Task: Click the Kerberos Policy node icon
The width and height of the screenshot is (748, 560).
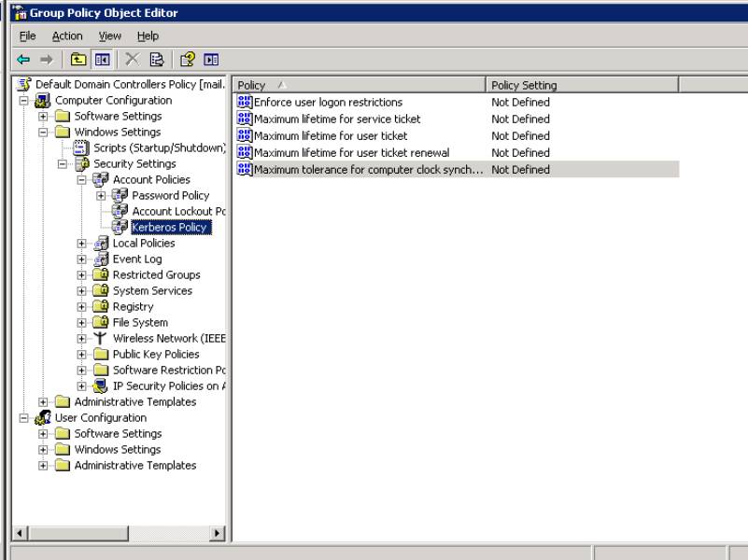Action: (x=120, y=227)
